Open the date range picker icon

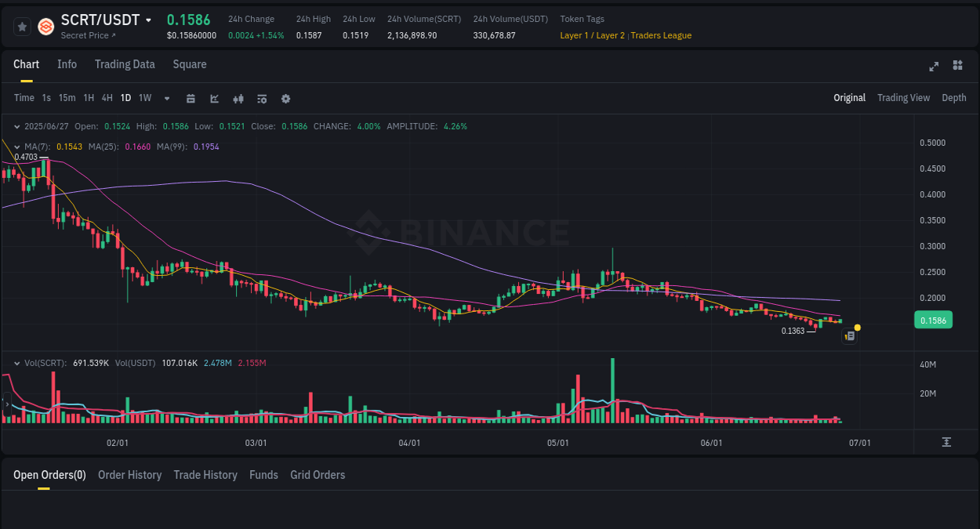(x=191, y=98)
